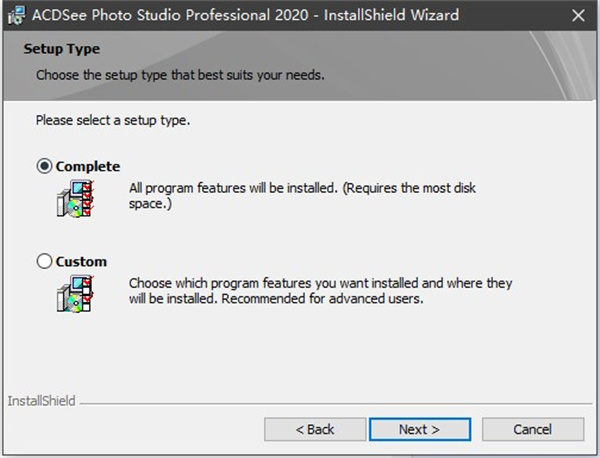Click "Please select a setup type" prompt

pos(113,120)
